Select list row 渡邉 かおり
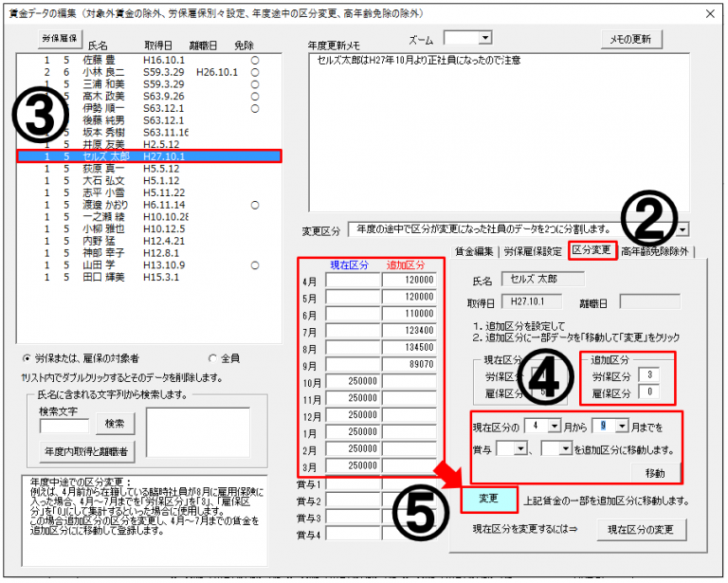Viewport: 728px width, 583px height. pos(149,205)
